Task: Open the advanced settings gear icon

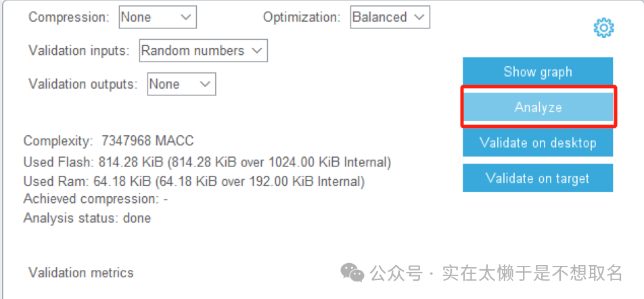Action: (603, 28)
